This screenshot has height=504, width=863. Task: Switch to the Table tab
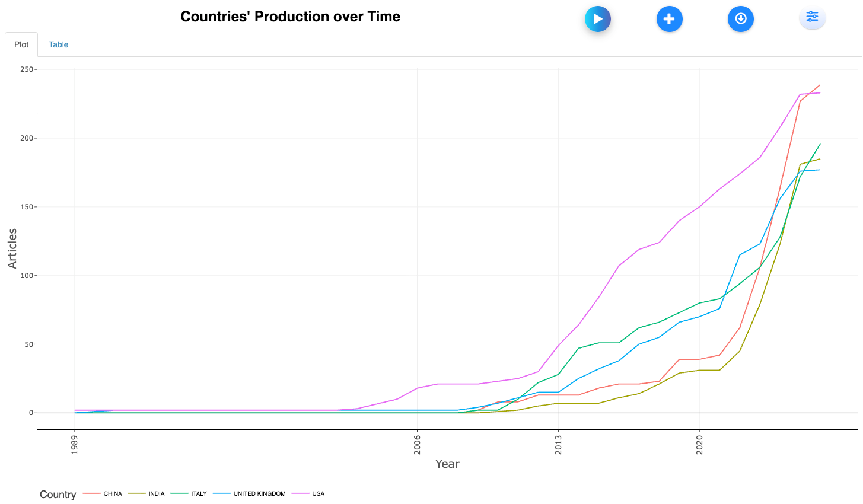tap(58, 44)
